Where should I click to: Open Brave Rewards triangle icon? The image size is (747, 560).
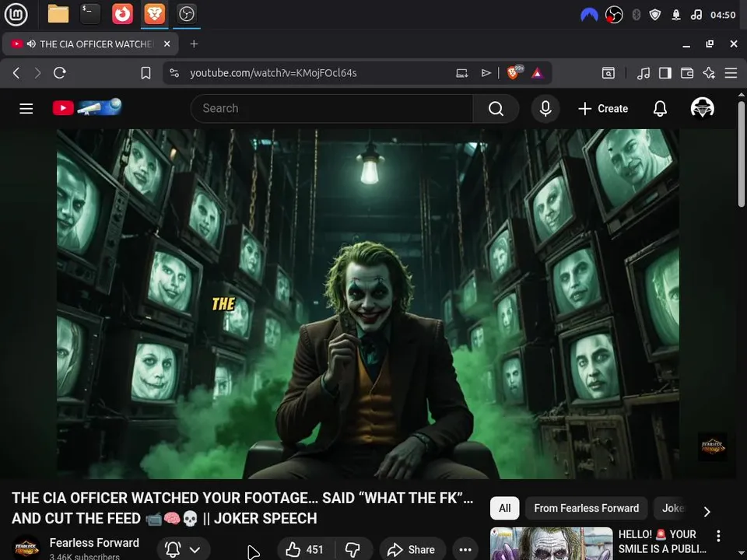click(538, 73)
